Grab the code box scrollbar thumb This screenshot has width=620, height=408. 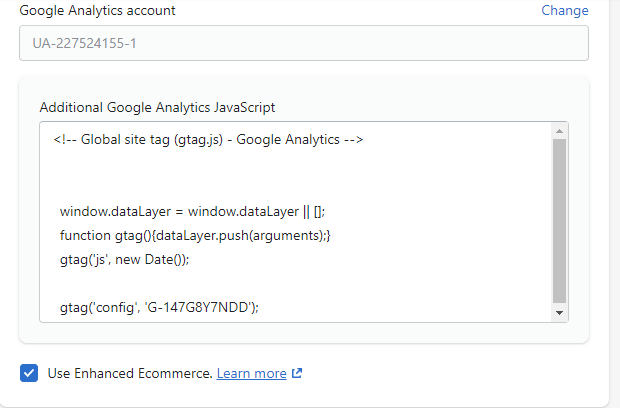click(559, 220)
